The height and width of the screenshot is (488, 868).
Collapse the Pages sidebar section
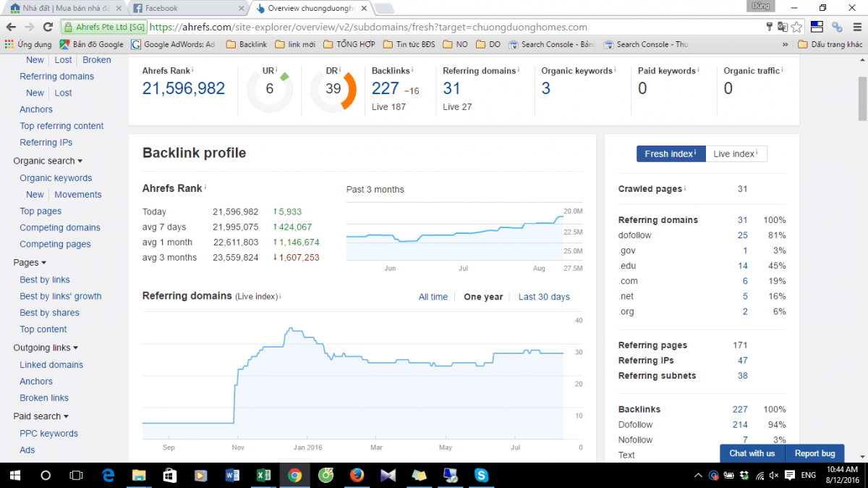[x=30, y=262]
